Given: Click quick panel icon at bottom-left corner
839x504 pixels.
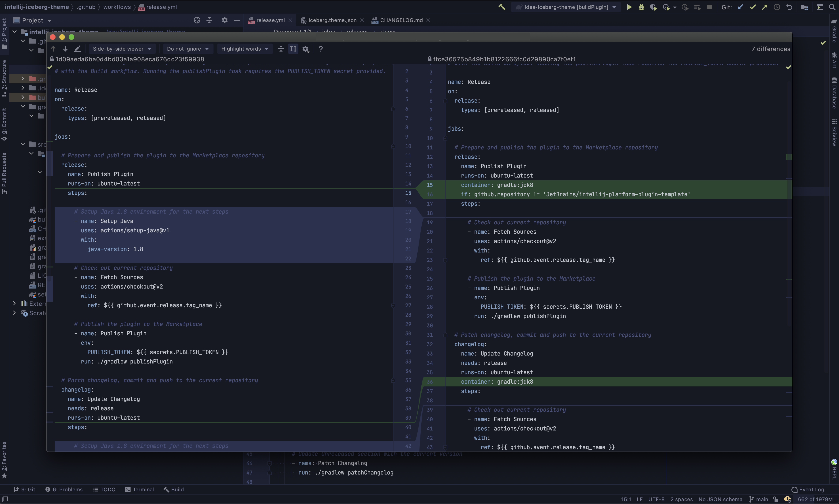Looking at the screenshot, I should [5, 499].
